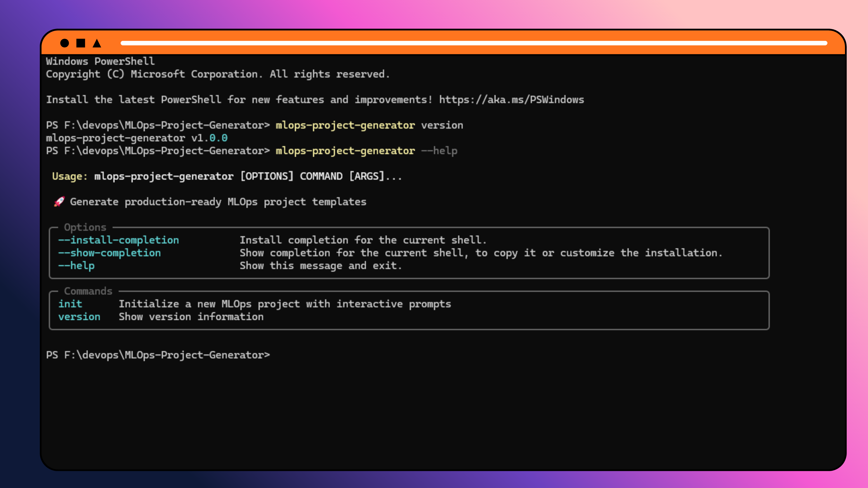Click "Show version information" description text

click(191, 317)
